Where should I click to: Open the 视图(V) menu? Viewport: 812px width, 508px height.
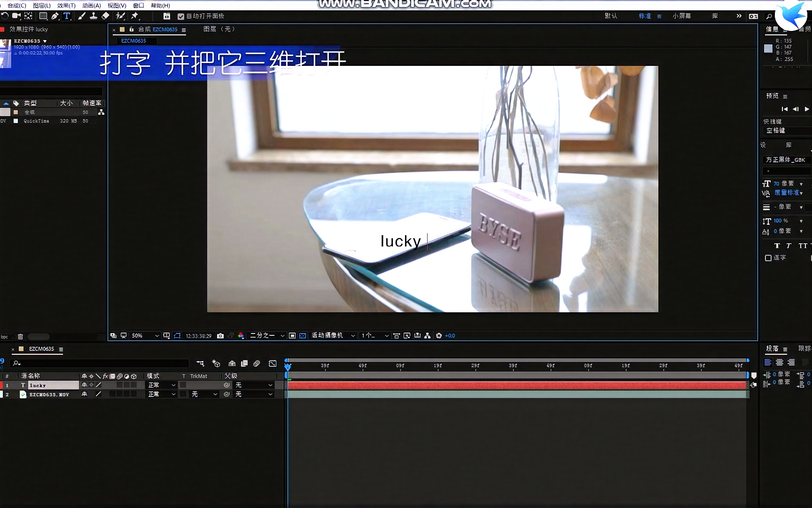click(x=117, y=6)
